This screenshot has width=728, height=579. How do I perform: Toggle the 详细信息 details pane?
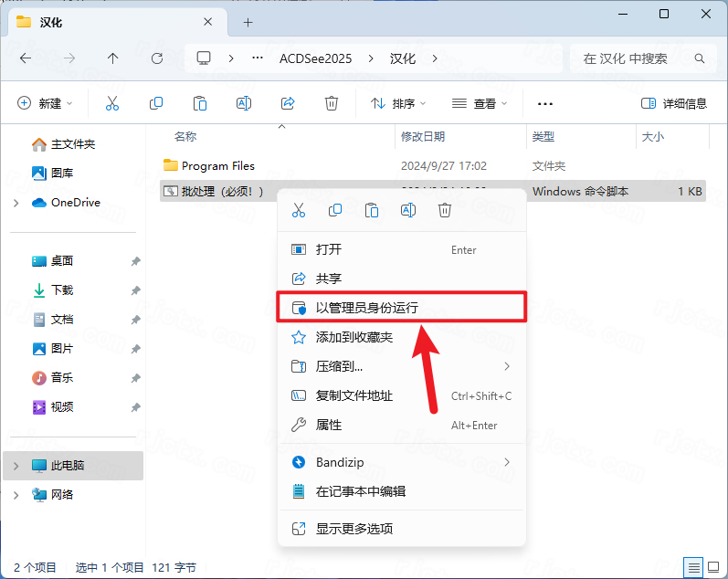(x=674, y=104)
